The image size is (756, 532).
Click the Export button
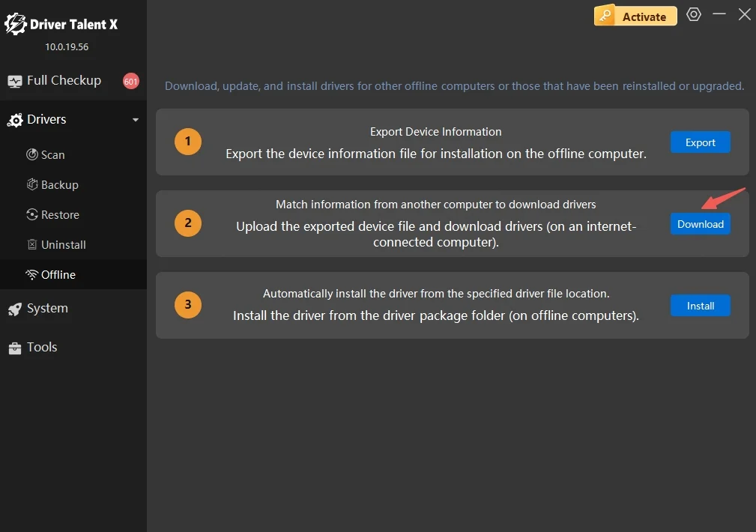[x=700, y=142]
